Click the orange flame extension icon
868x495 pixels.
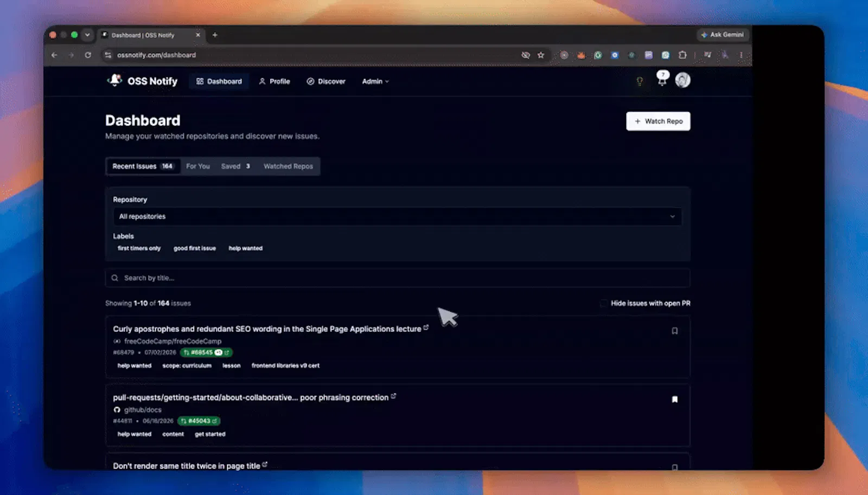(581, 55)
